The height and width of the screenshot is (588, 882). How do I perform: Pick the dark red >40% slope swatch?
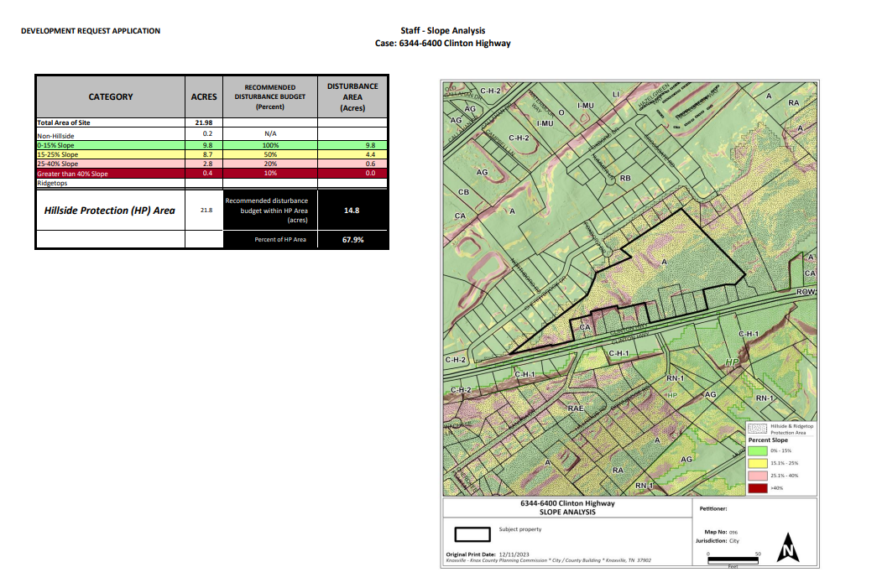pyautogui.click(x=757, y=487)
